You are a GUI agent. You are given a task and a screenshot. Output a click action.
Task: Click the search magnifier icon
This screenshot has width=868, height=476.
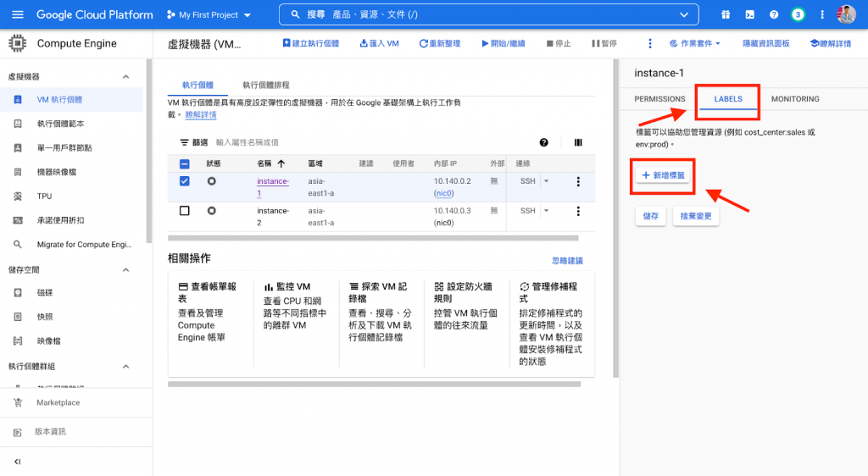point(296,15)
